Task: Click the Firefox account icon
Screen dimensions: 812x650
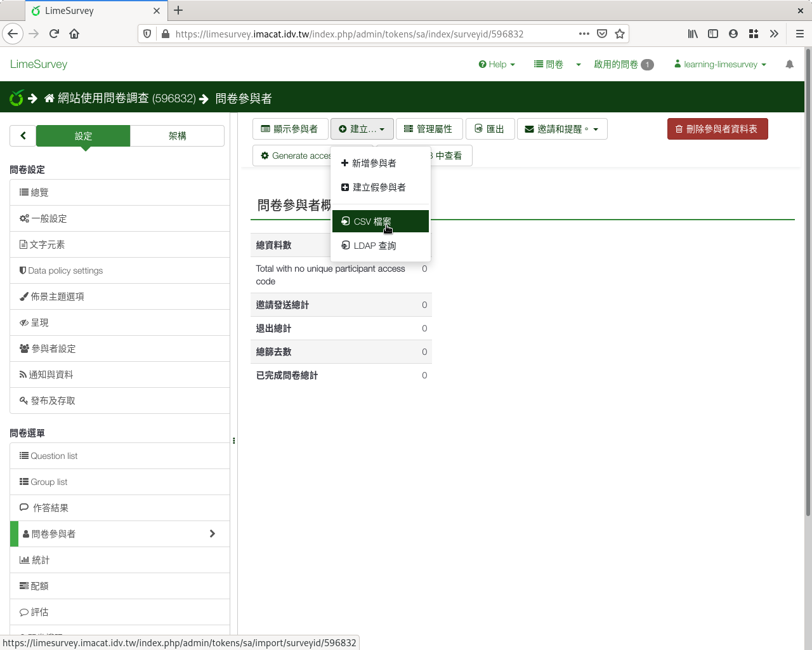Action: 733,34
